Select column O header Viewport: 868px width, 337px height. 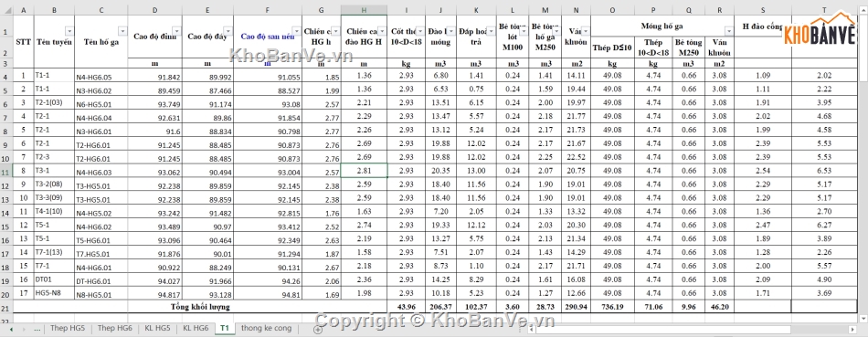612,11
